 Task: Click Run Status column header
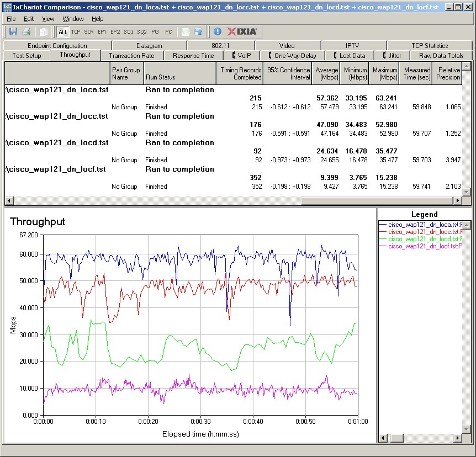point(179,73)
